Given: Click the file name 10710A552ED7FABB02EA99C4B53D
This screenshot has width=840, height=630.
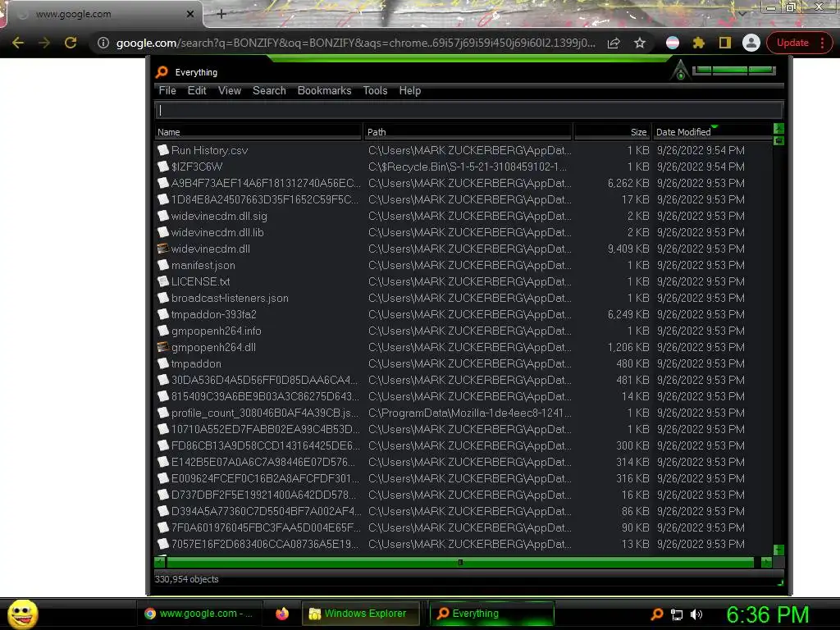Looking at the screenshot, I should [x=266, y=429].
